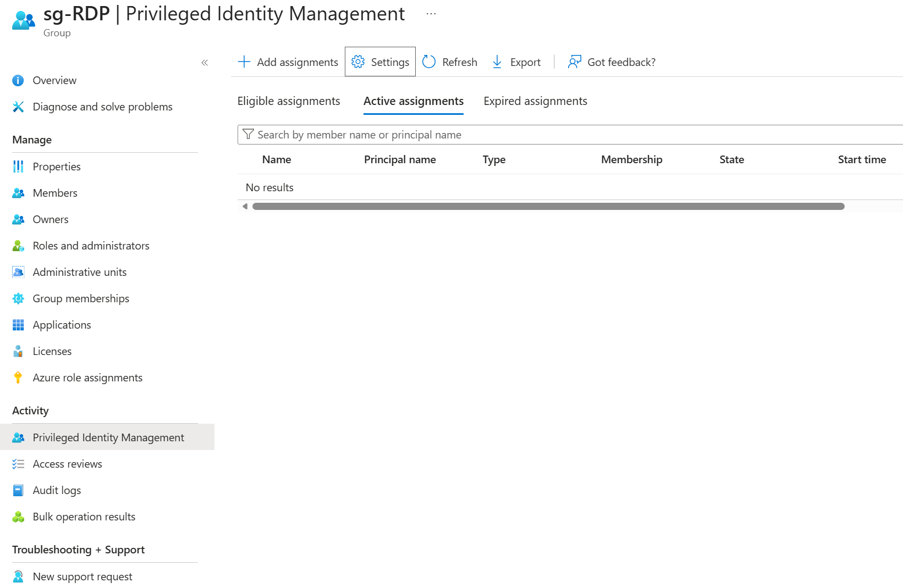Open PIM Settings
The width and height of the screenshot is (903, 588).
(380, 62)
